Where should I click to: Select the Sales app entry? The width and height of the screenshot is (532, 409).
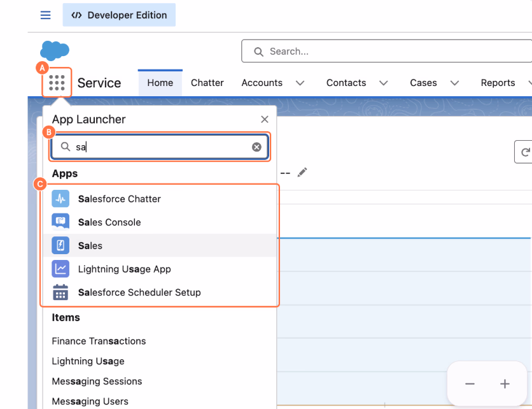tap(160, 246)
